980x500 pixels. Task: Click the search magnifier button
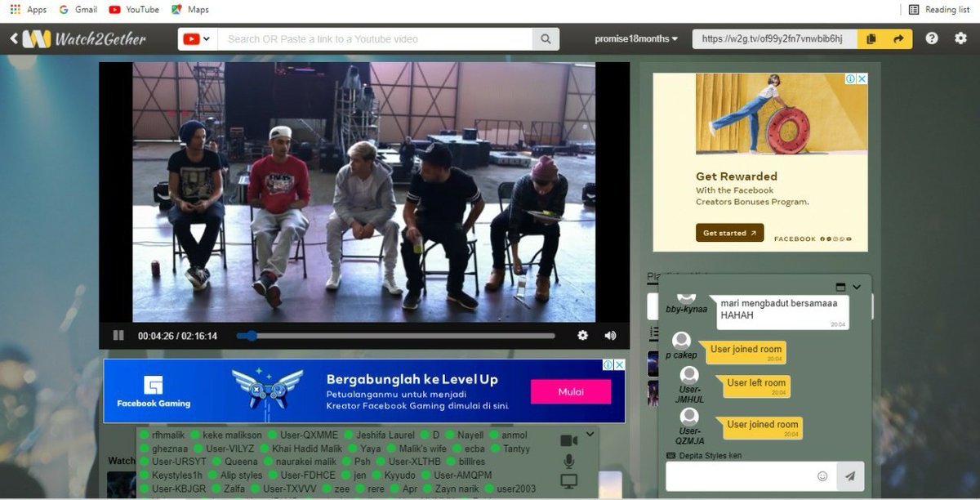tap(546, 39)
